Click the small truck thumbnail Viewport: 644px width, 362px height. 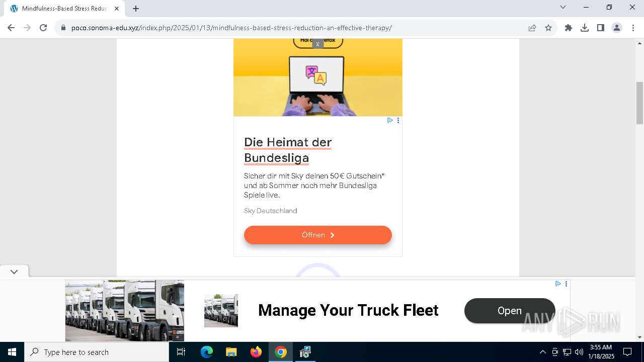(x=221, y=311)
